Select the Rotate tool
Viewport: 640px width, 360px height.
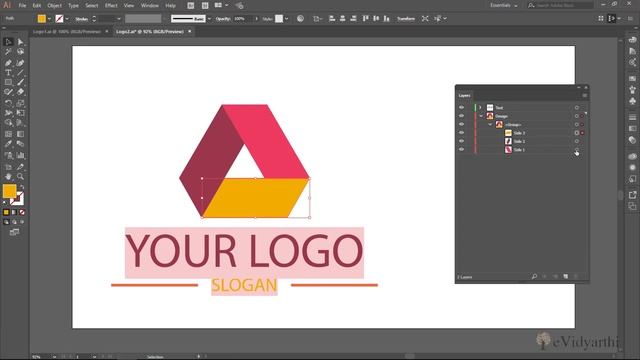click(8, 102)
